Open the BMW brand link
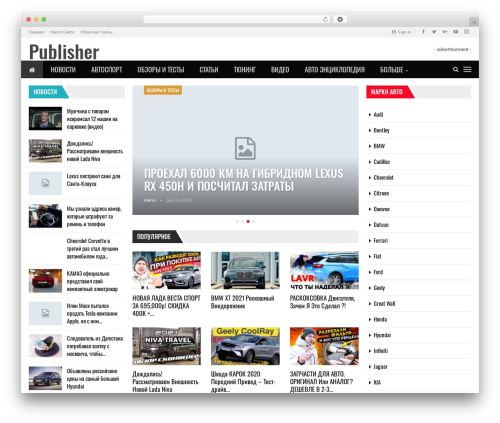500x423 pixels. point(379,146)
